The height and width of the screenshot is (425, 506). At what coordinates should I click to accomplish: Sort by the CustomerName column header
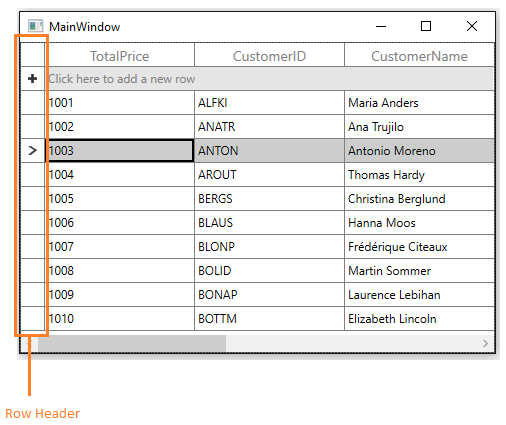pyautogui.click(x=419, y=55)
